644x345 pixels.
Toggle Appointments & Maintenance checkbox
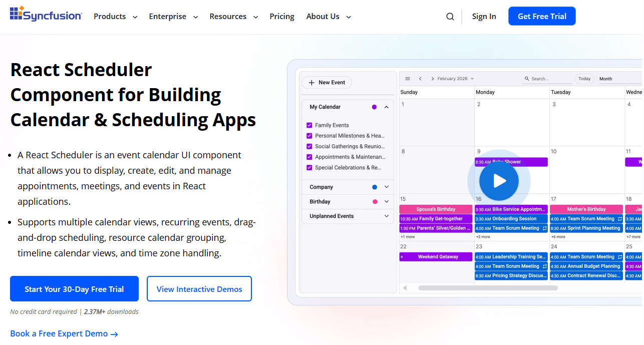pos(309,157)
